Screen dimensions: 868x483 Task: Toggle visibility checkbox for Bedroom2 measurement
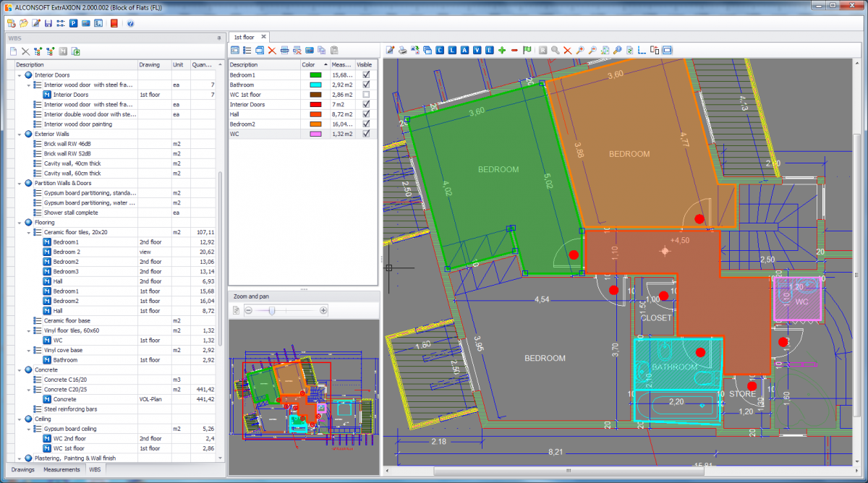[367, 124]
